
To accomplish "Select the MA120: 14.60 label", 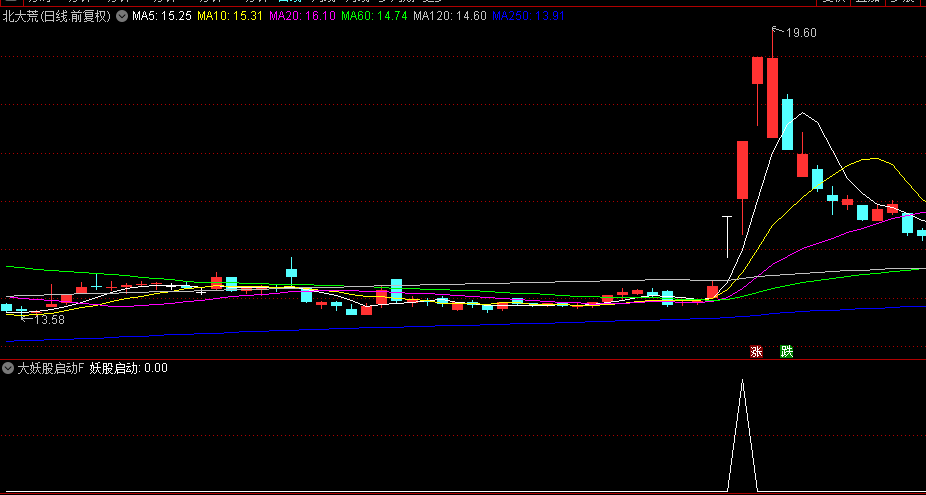I will [449, 17].
